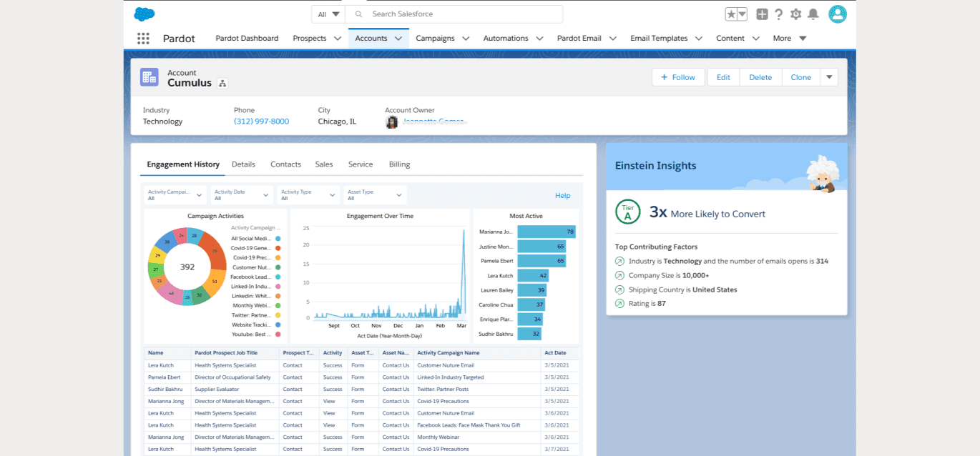
Task: Open the All search scope dropdown
Action: (x=328, y=14)
